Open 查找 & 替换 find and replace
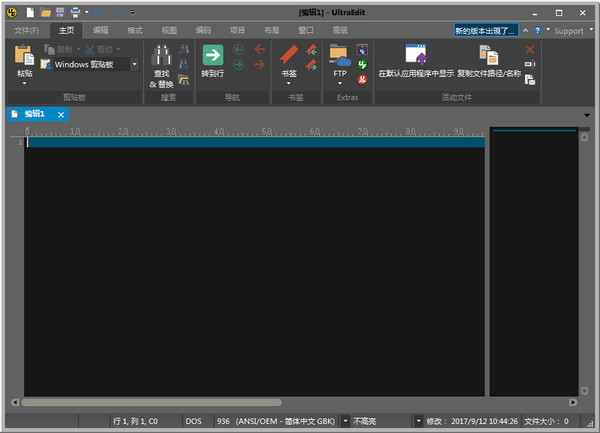 coord(161,59)
